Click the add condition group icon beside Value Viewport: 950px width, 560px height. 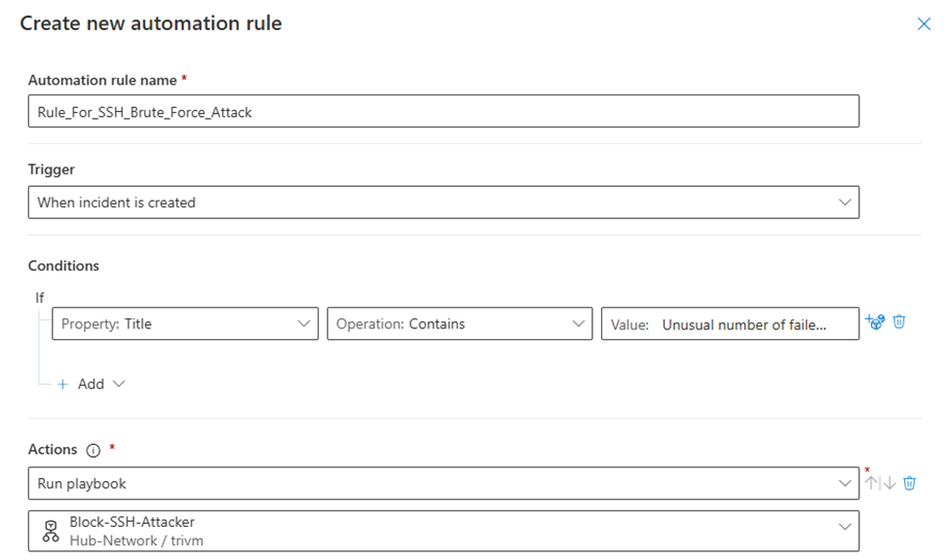tap(875, 321)
